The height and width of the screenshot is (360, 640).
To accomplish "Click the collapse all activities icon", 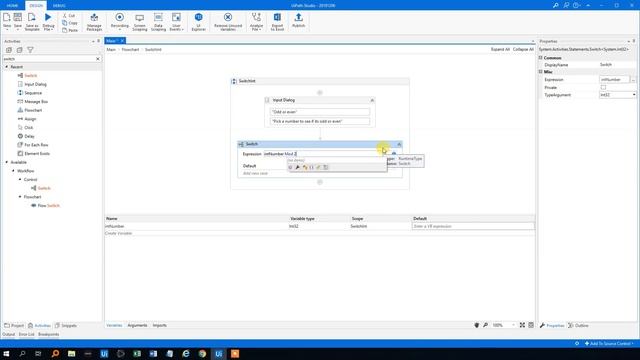I will pyautogui.click(x=19, y=50).
